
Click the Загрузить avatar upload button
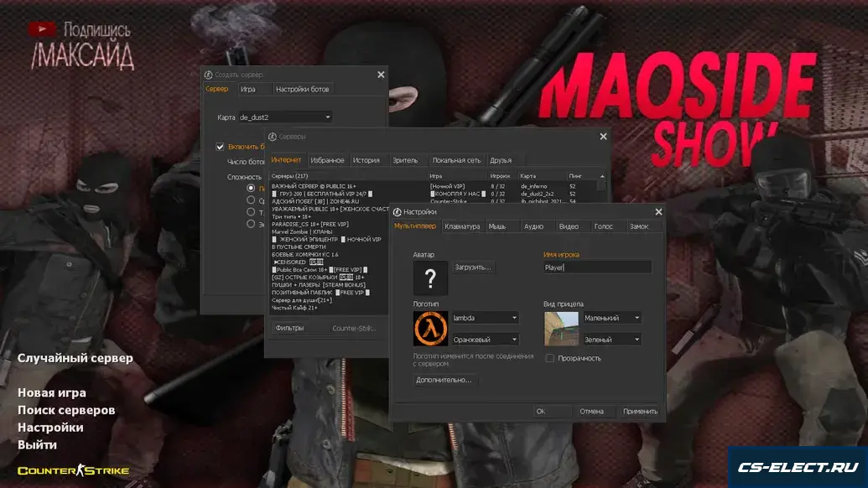474,267
